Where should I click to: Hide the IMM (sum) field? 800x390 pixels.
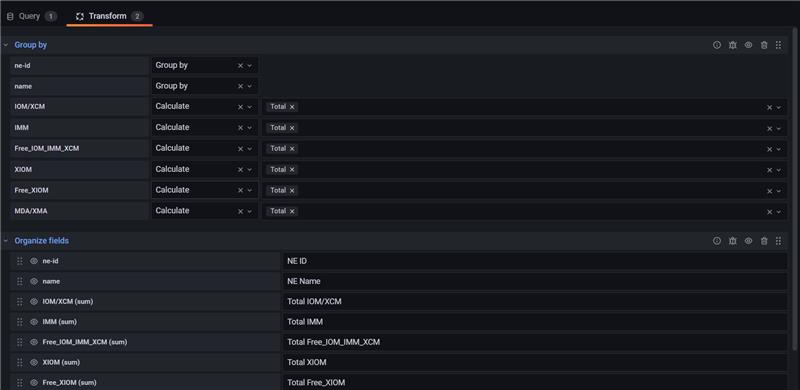click(x=34, y=322)
